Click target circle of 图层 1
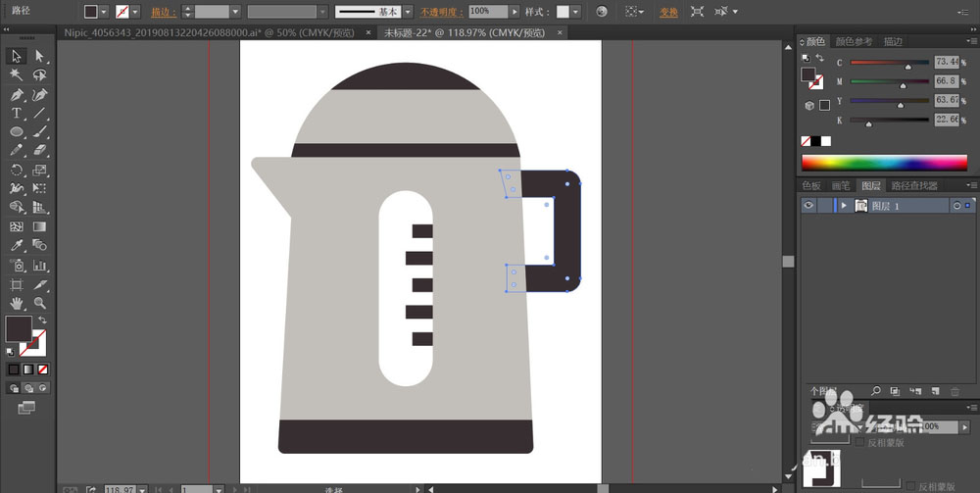The height and width of the screenshot is (493, 980). 956,206
